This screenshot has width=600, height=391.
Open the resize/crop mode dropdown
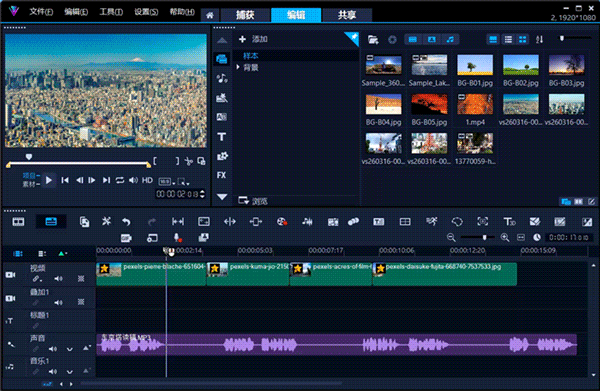(183, 182)
